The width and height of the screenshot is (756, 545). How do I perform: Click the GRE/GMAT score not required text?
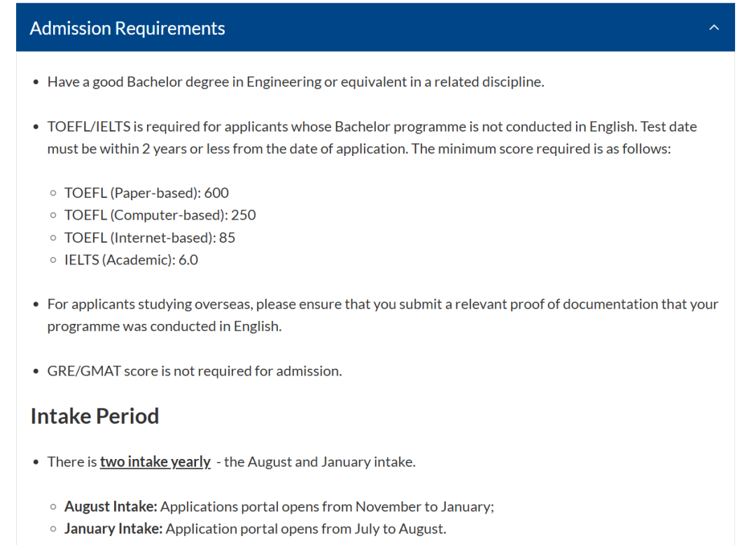195,371
